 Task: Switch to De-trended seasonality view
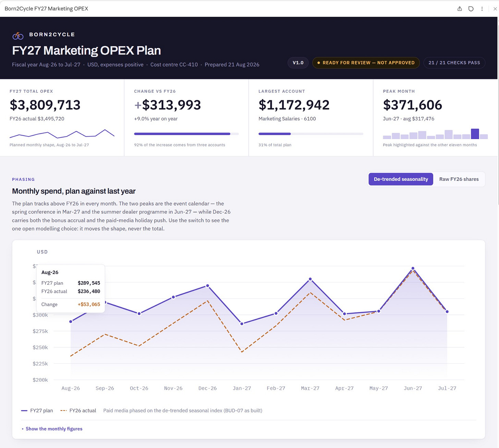coord(401,179)
